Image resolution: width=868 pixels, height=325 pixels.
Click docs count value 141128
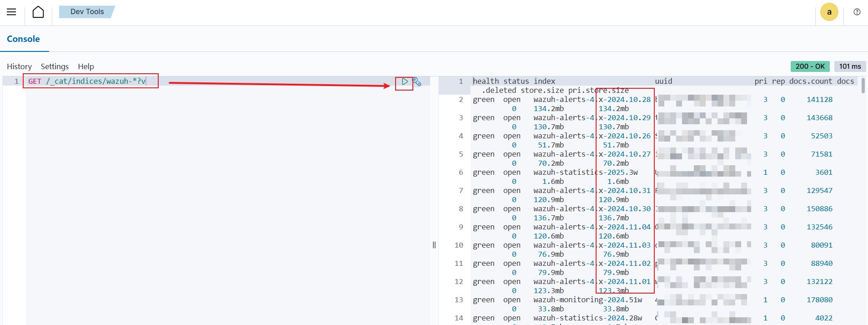819,99
